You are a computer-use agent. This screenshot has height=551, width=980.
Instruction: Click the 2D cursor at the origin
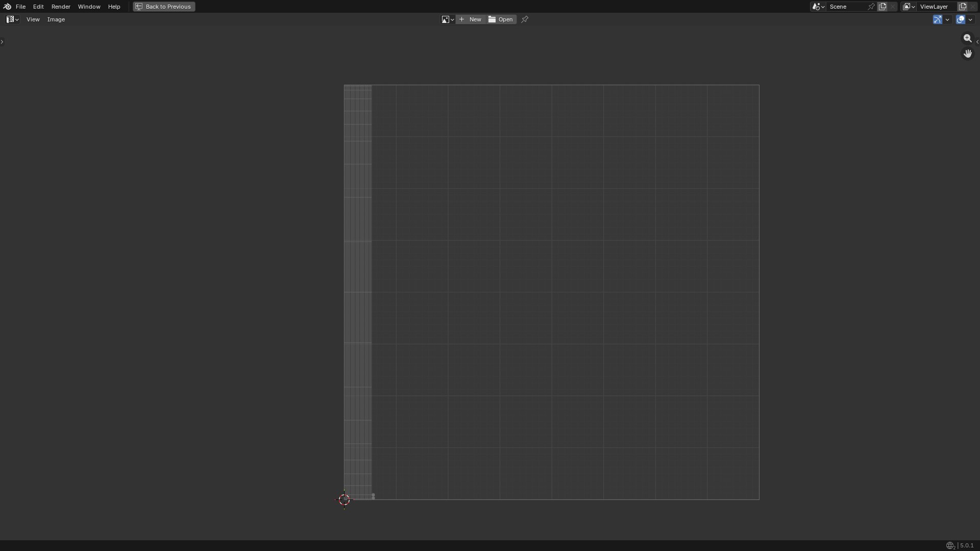(x=345, y=500)
